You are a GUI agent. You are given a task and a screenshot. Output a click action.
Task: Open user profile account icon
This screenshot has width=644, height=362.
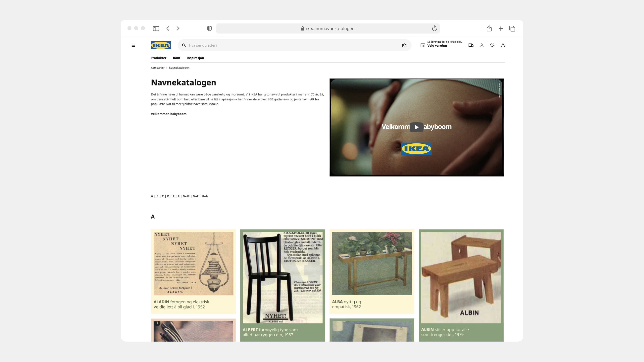481,45
